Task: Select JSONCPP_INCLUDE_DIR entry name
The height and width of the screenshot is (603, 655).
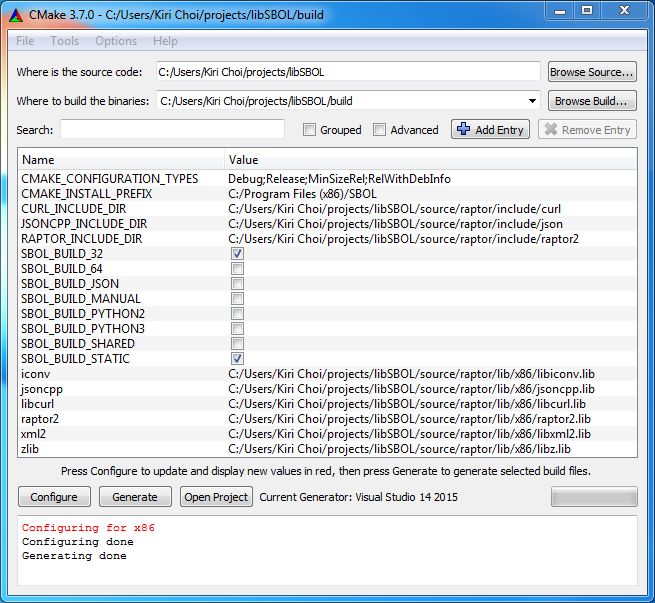Action: [x=84, y=224]
